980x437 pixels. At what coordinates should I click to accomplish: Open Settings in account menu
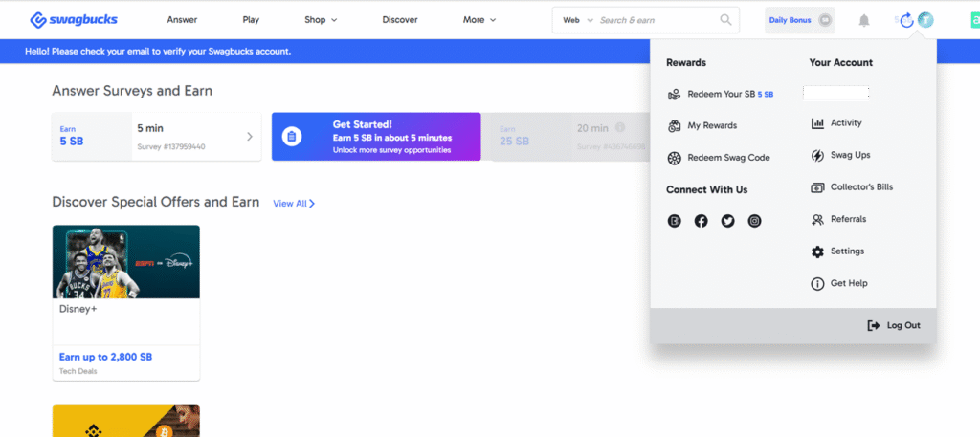tap(846, 251)
